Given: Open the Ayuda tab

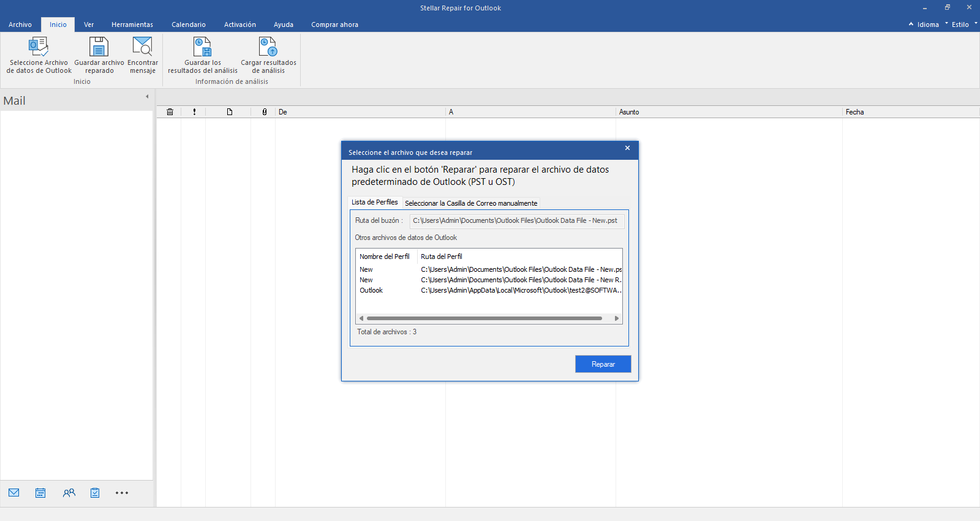Looking at the screenshot, I should point(284,24).
